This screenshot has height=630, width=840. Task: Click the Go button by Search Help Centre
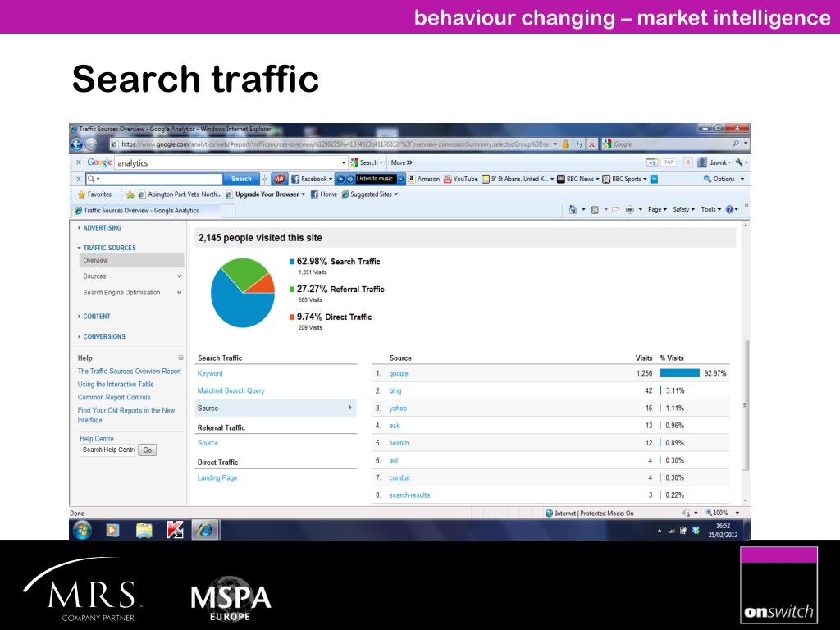148,450
